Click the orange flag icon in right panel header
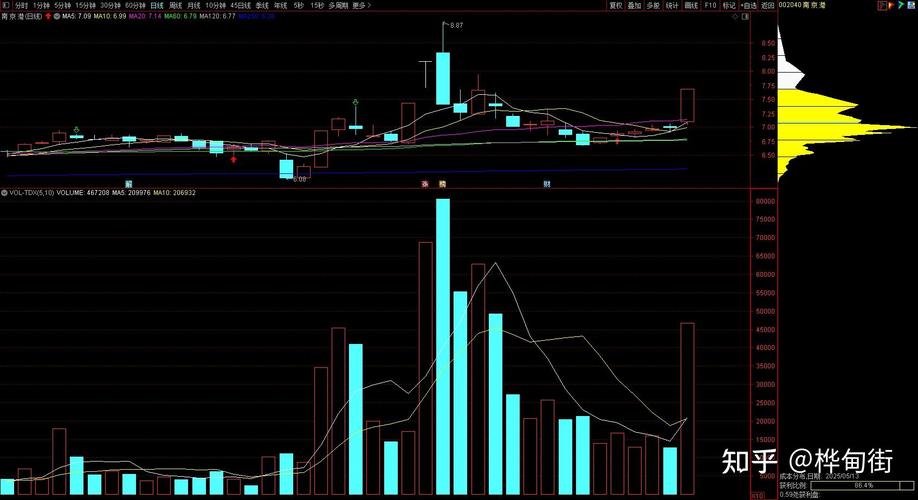918x500 pixels. (x=892, y=5)
